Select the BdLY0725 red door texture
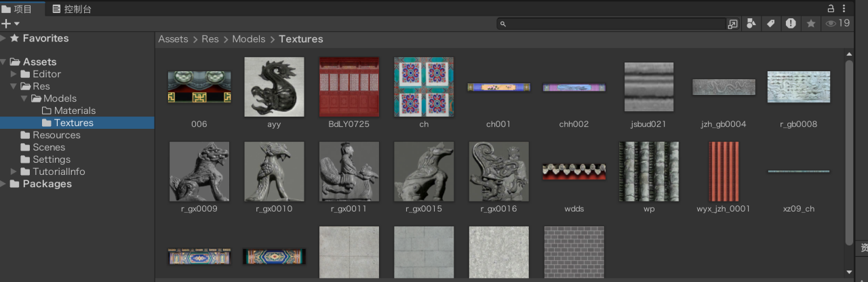The image size is (868, 282). (349, 87)
